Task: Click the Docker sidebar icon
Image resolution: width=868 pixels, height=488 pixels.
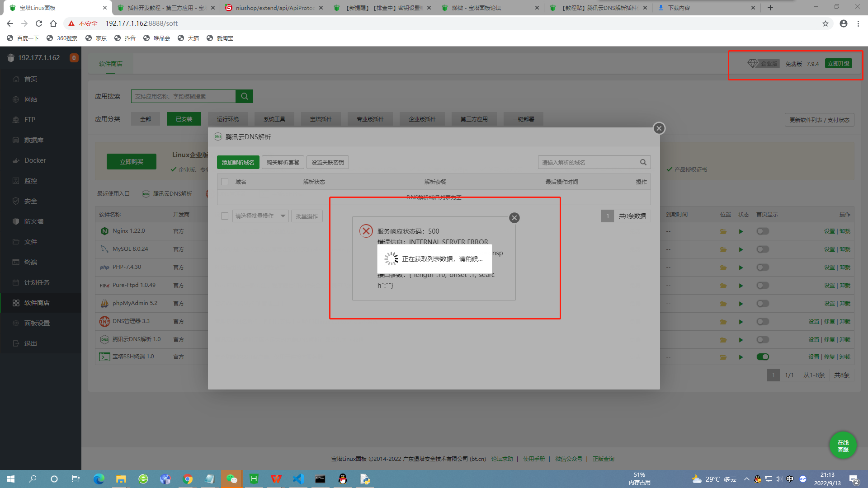Action: (x=16, y=160)
